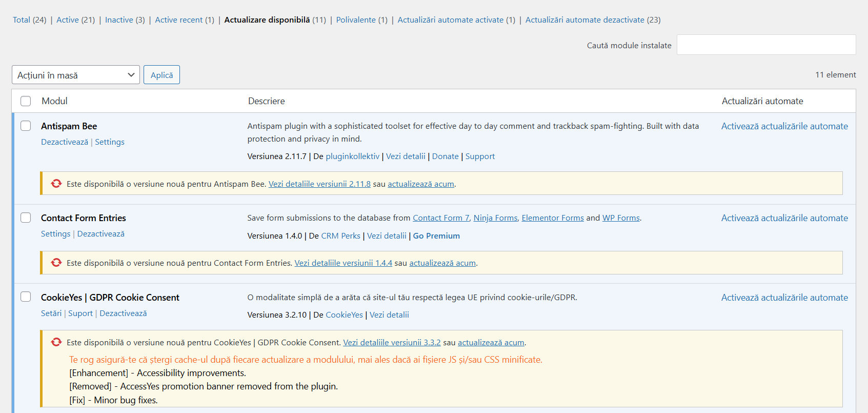Click the update icon in Contact Form Entries notice
The width and height of the screenshot is (868, 413).
pos(56,263)
